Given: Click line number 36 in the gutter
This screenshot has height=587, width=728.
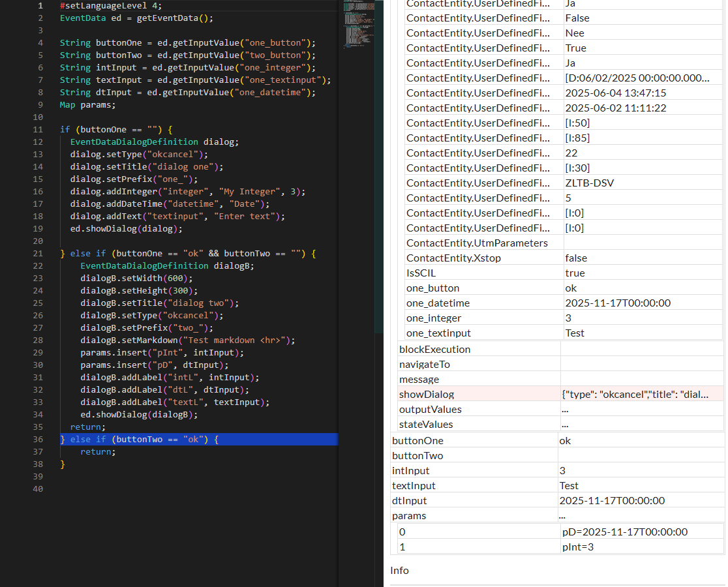Looking at the screenshot, I should [37, 440].
